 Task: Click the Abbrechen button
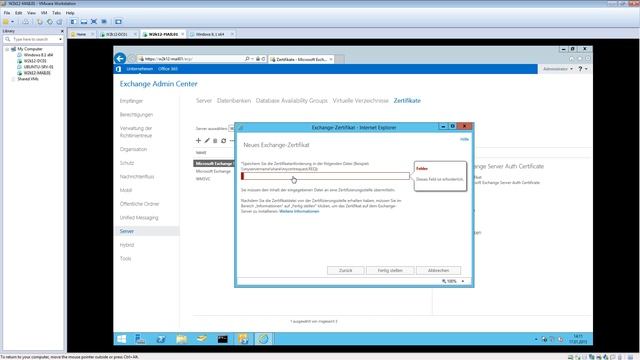click(x=438, y=270)
